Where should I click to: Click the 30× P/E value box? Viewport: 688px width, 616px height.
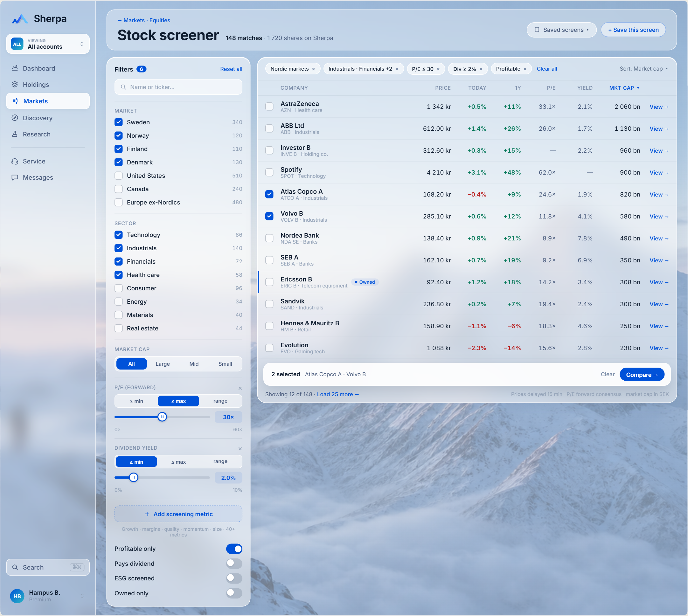coord(229,418)
